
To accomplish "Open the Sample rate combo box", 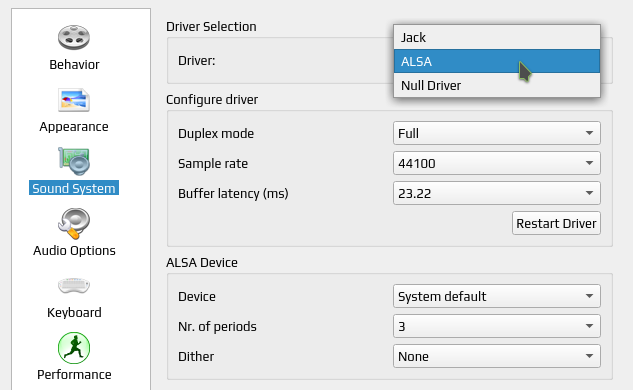I will coord(497,163).
